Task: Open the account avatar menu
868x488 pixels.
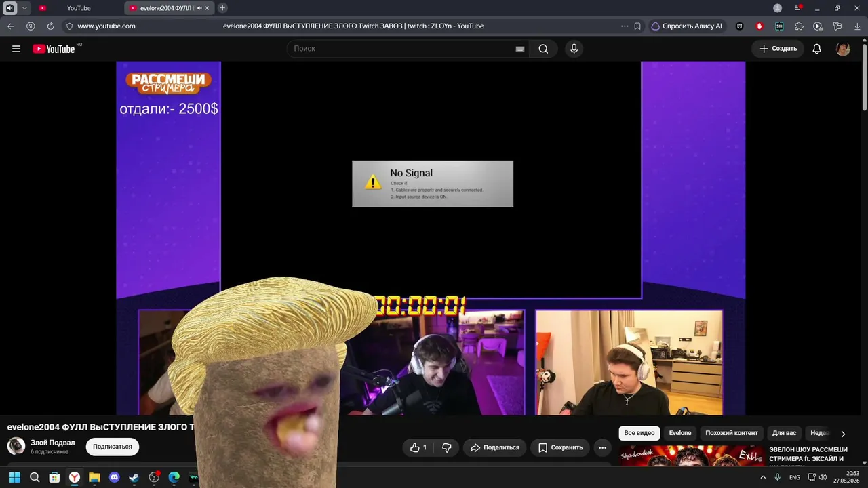Action: (x=843, y=49)
